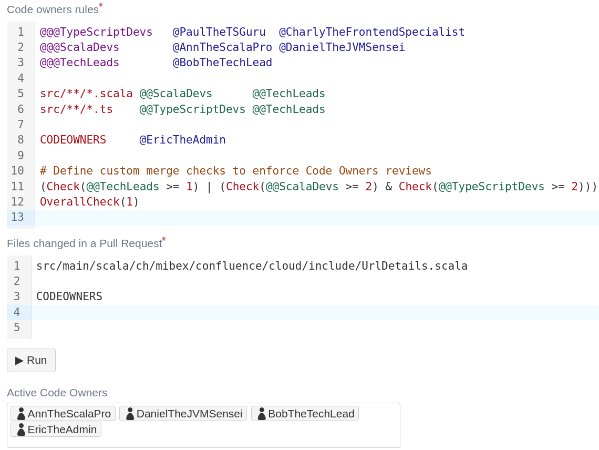Screen dimensions: 599x450
Task: Select the DanielTheJVMSensei owner tag
Action: 183,414
